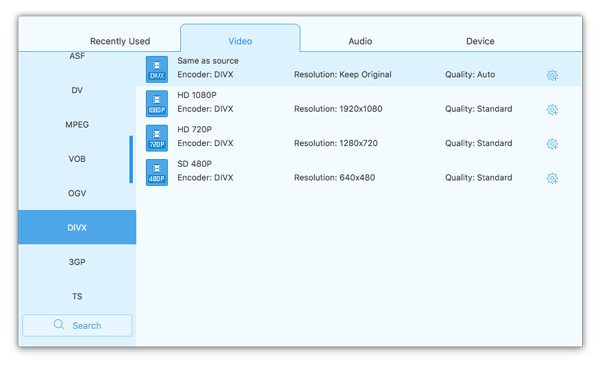Choose the HD 720P preset title
Image resolution: width=600 pixels, height=367 pixels.
(194, 129)
